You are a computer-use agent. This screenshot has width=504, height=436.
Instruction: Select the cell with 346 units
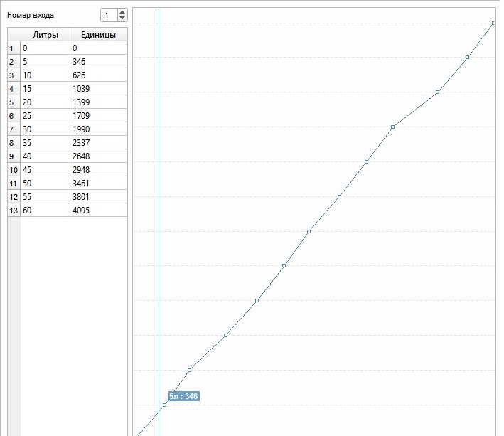[98, 62]
